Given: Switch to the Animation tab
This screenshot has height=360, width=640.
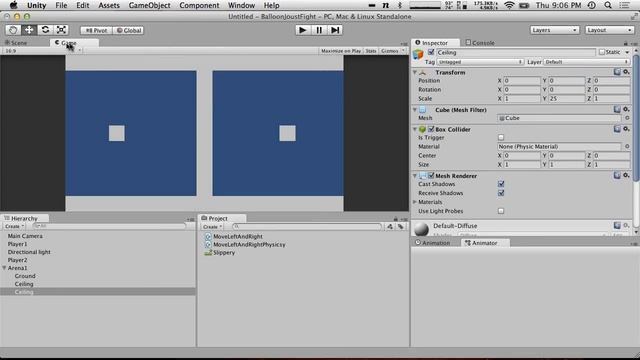Looking at the screenshot, I should coord(433,243).
